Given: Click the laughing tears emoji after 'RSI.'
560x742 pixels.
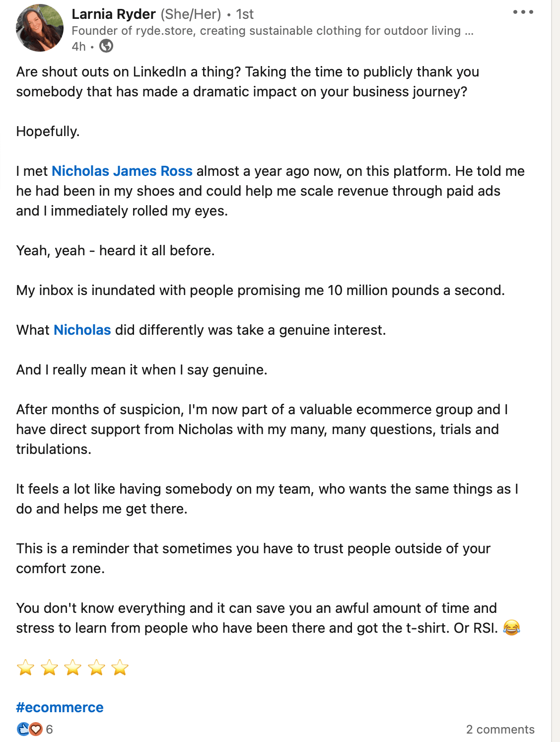Looking at the screenshot, I should pos(511,628).
